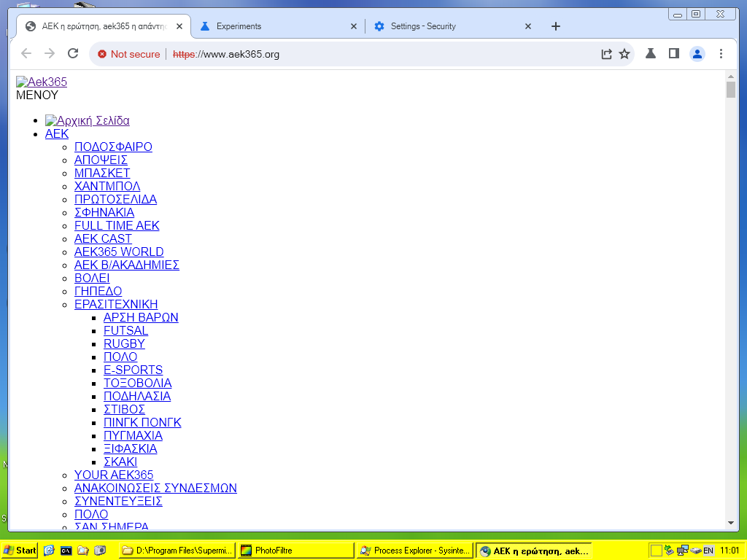Open the FUTSAL link
This screenshot has height=560, width=747.
pyautogui.click(x=125, y=330)
